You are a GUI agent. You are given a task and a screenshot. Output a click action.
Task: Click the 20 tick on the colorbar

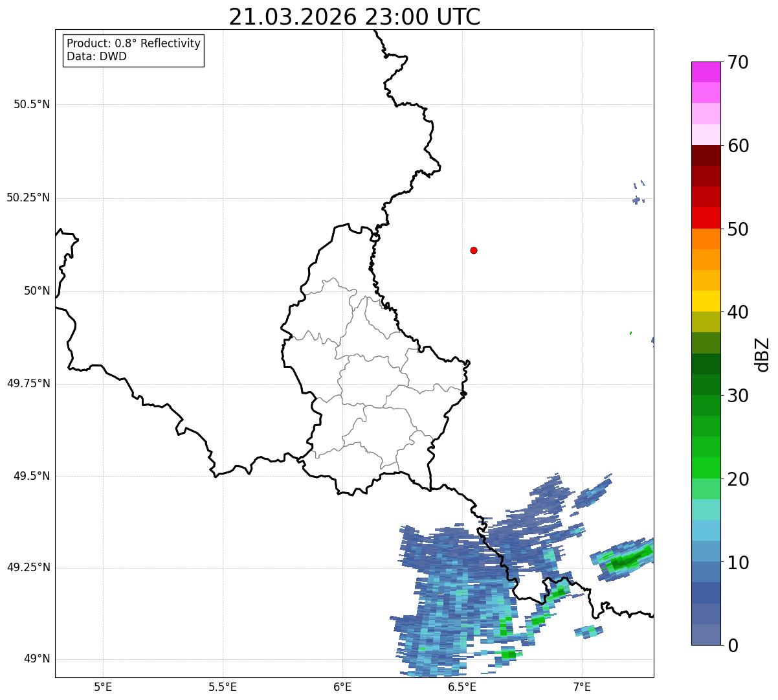(738, 479)
